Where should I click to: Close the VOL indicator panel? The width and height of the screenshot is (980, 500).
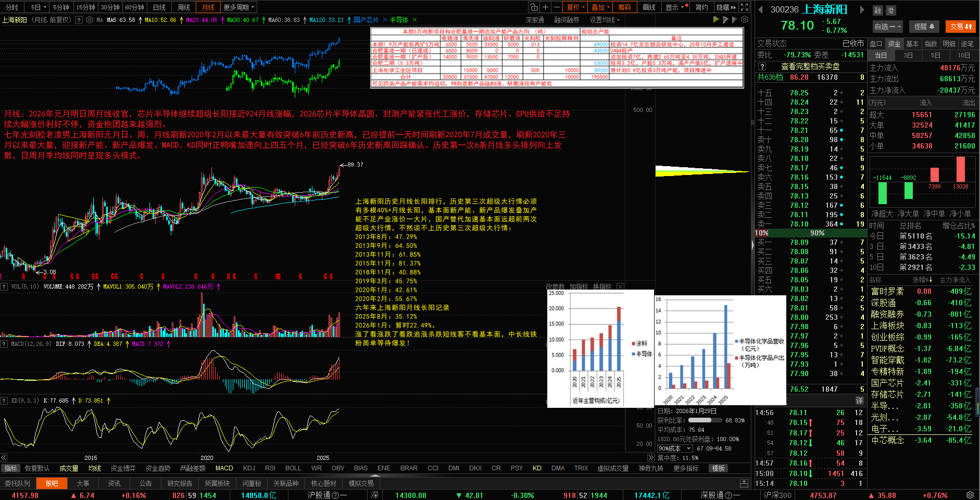[x=620, y=286]
